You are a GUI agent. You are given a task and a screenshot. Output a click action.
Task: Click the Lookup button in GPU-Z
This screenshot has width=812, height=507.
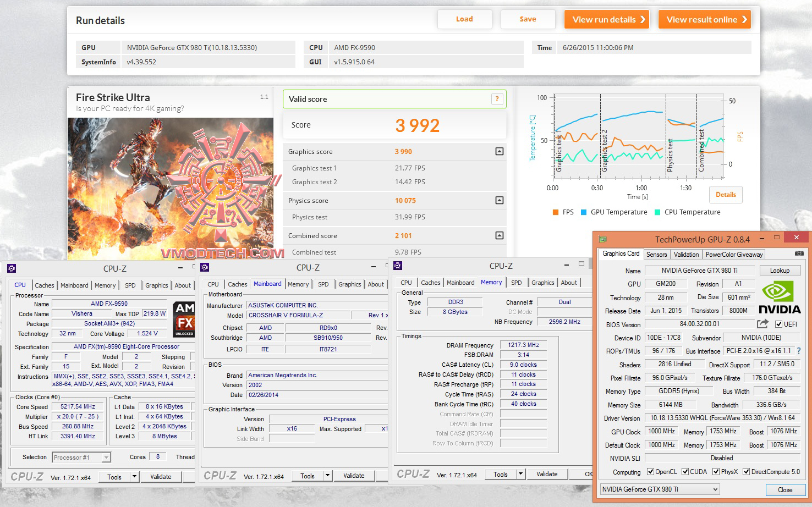(780, 270)
